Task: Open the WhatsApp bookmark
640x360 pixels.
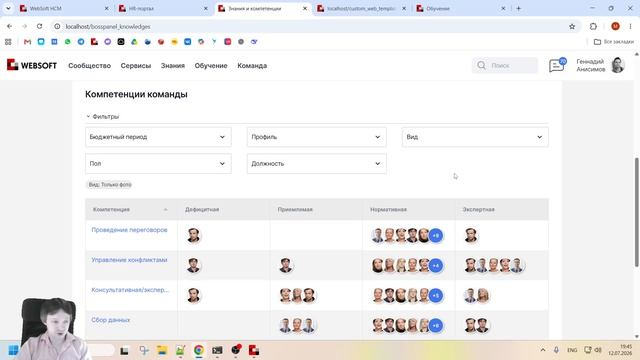Action: (67, 42)
